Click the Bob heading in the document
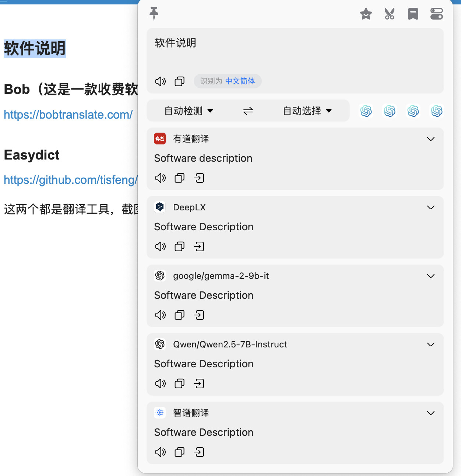The image size is (461, 476). coord(71,89)
